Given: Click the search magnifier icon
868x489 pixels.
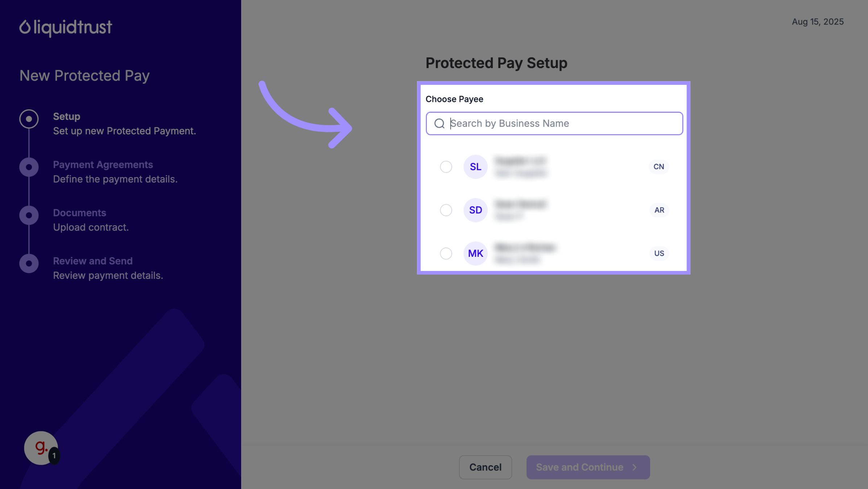Looking at the screenshot, I should (x=439, y=124).
